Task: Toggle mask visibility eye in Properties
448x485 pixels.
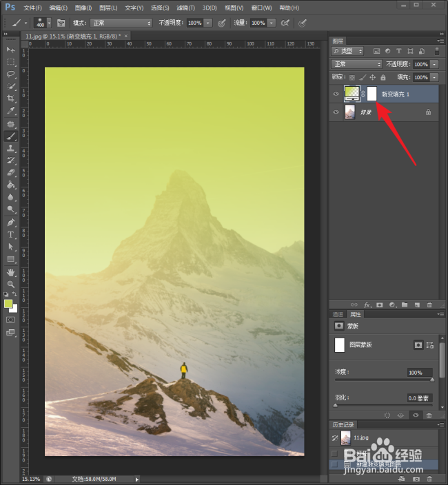Action: coord(416,415)
